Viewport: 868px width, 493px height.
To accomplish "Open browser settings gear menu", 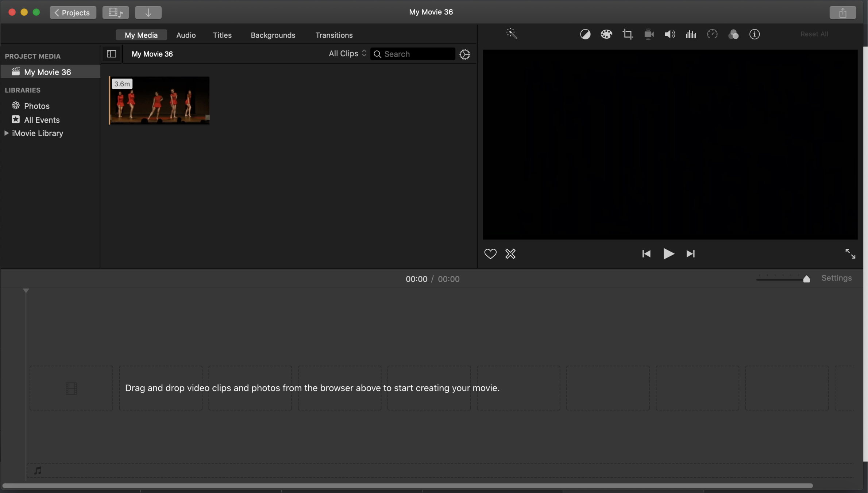I will tap(464, 54).
